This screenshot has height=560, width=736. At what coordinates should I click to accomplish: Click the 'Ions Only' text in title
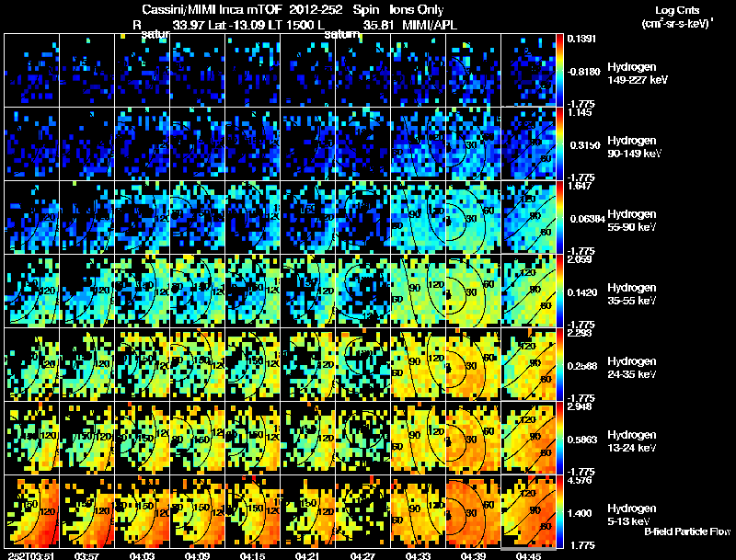tap(417, 9)
